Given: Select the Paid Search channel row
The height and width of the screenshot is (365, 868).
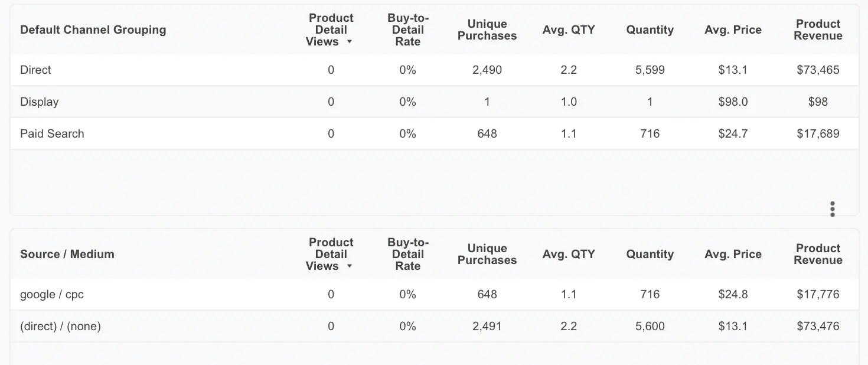Looking at the screenshot, I should (435, 134).
